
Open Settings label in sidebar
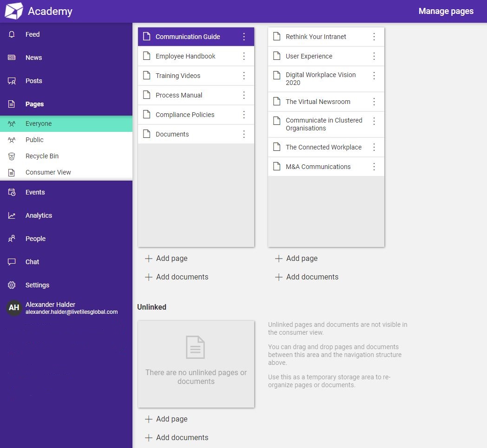click(37, 285)
